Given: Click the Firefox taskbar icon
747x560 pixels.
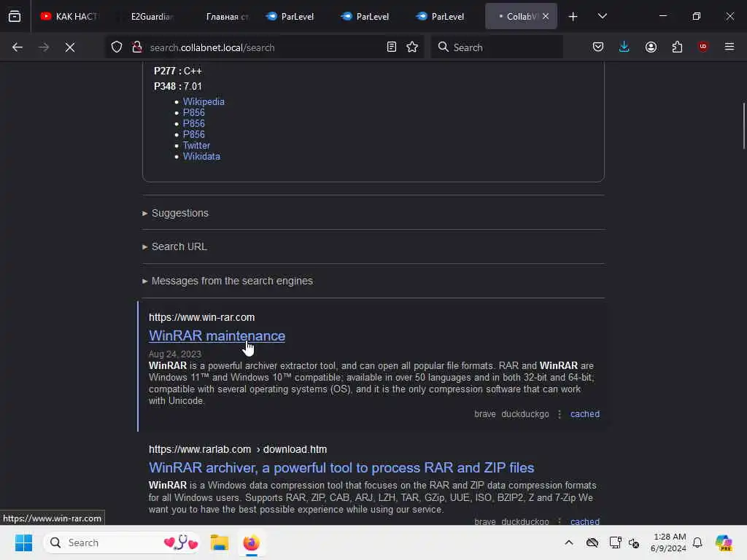Looking at the screenshot, I should pyautogui.click(x=251, y=542).
